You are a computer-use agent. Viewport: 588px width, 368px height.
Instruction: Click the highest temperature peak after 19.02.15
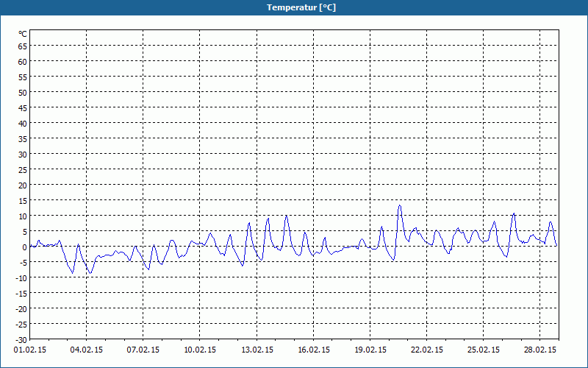coord(400,205)
